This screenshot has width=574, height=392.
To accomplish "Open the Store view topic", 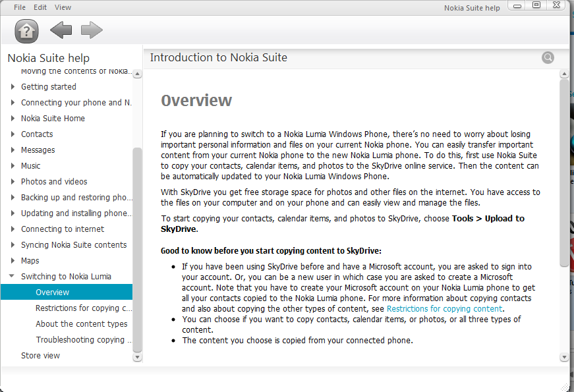I will click(x=40, y=355).
